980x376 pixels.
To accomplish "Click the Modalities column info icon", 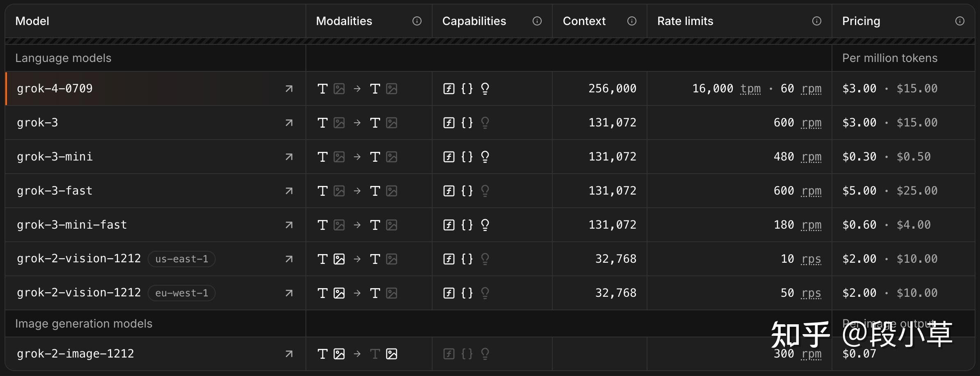I will click(x=417, y=21).
